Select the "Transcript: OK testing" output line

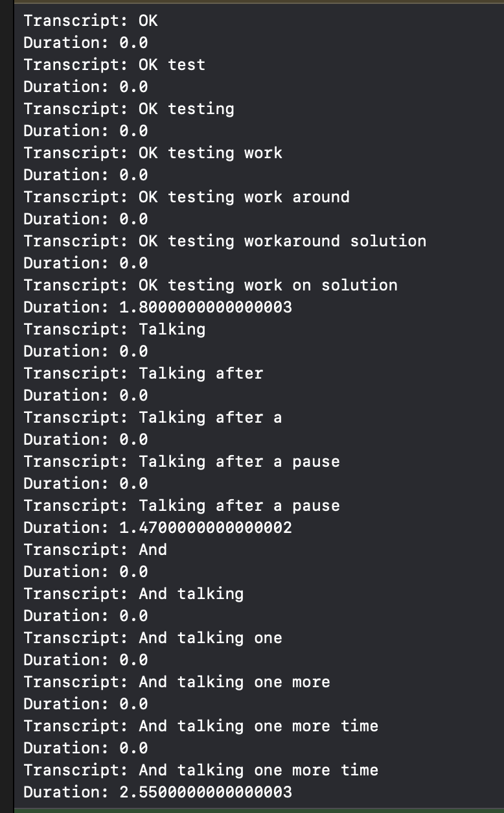pos(128,109)
